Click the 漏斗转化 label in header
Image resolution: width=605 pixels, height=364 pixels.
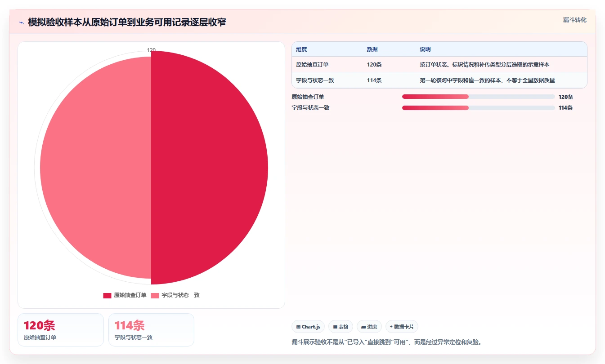(x=574, y=20)
